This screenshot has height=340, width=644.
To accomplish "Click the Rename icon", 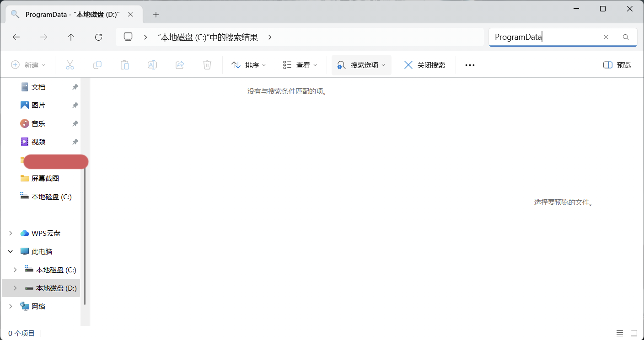I will [x=152, y=65].
